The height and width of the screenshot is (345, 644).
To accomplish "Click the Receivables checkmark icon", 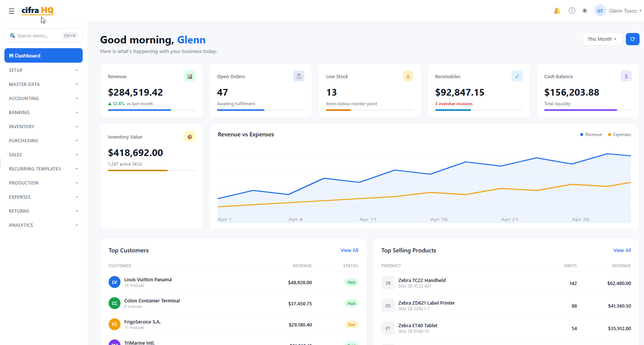I will pyautogui.click(x=517, y=76).
